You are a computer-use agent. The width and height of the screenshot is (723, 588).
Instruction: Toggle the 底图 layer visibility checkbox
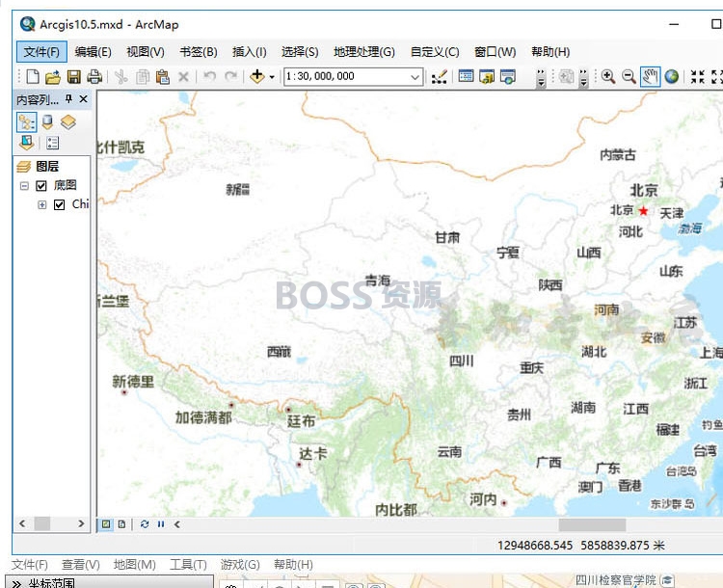point(41,185)
